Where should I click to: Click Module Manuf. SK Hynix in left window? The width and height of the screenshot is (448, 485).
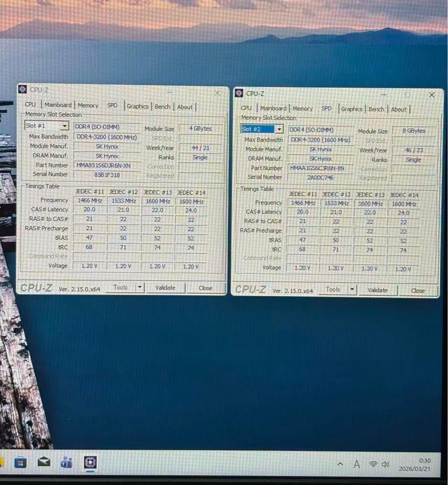(x=107, y=146)
